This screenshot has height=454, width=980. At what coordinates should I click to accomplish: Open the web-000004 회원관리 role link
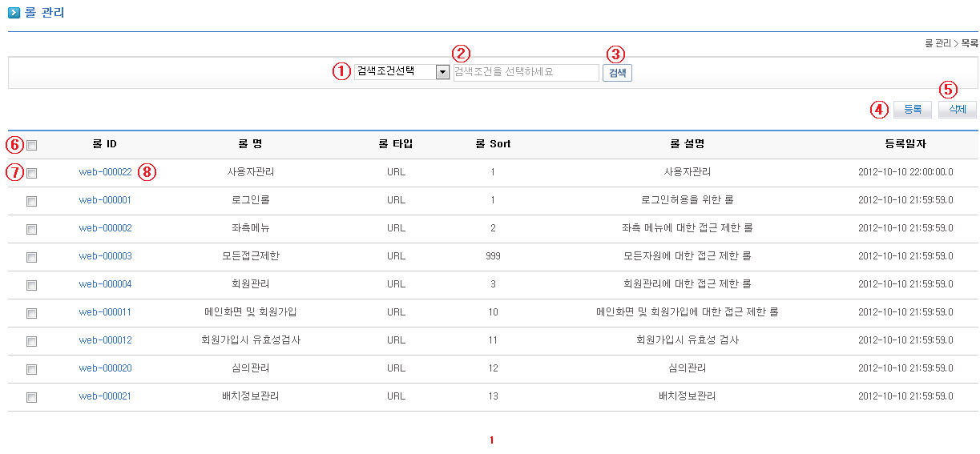(105, 284)
